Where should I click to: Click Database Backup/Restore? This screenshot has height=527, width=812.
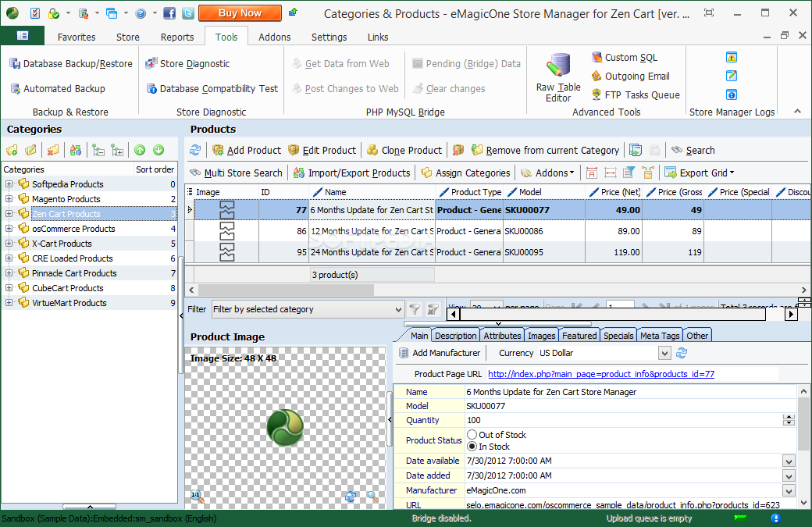[x=71, y=64]
